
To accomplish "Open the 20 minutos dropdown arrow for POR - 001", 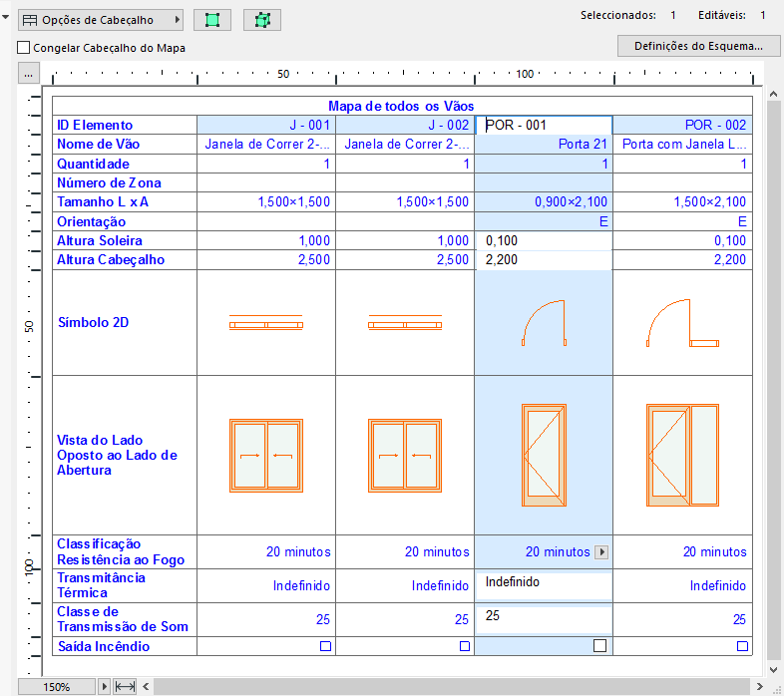I will pyautogui.click(x=601, y=552).
